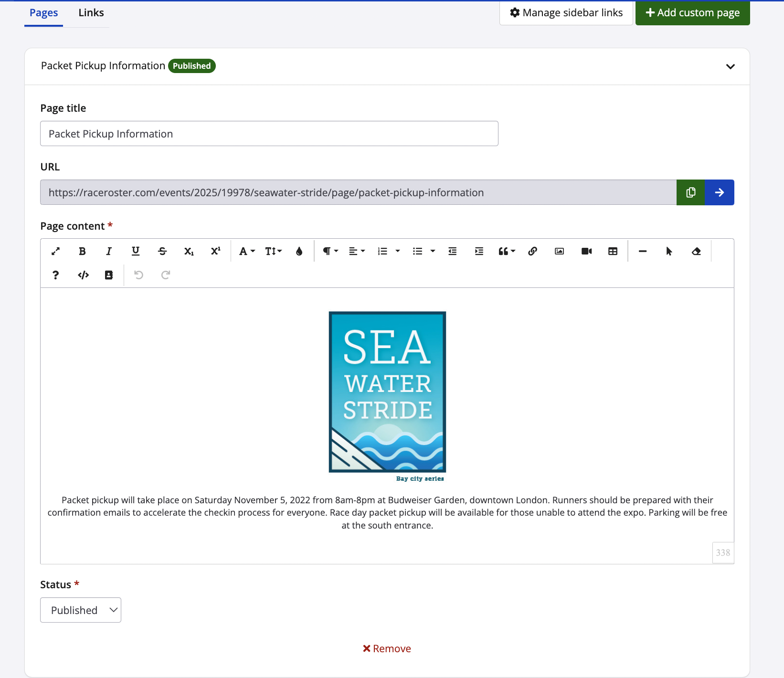Apply italic formatting to text

coord(109,252)
